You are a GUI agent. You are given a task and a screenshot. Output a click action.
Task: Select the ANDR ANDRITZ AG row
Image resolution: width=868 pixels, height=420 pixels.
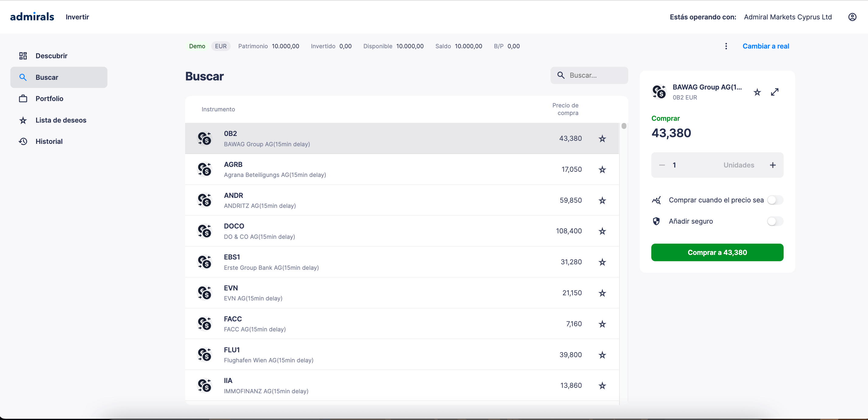402,200
